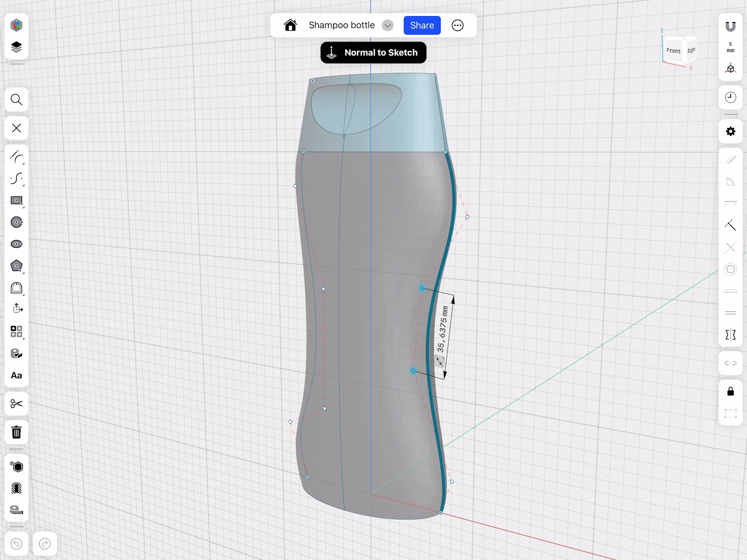747x560 pixels.
Task: Select the Polygon sketch tool
Action: (x=16, y=266)
